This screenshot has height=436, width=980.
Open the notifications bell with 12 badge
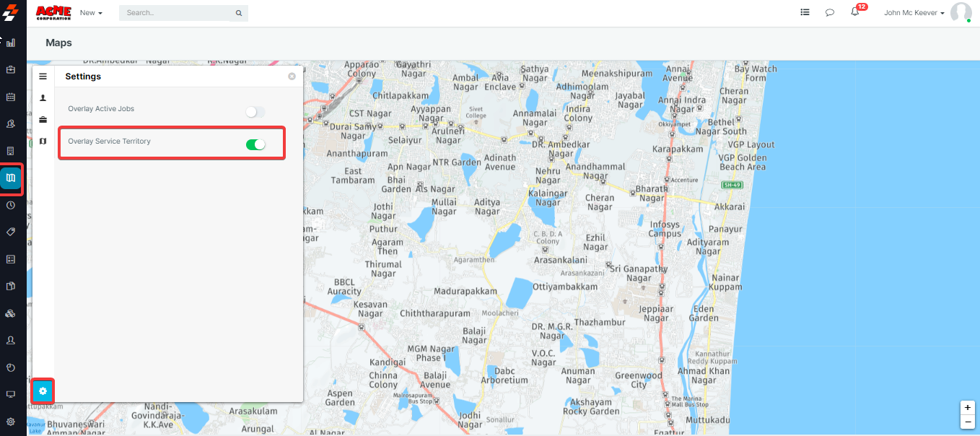[x=856, y=12]
